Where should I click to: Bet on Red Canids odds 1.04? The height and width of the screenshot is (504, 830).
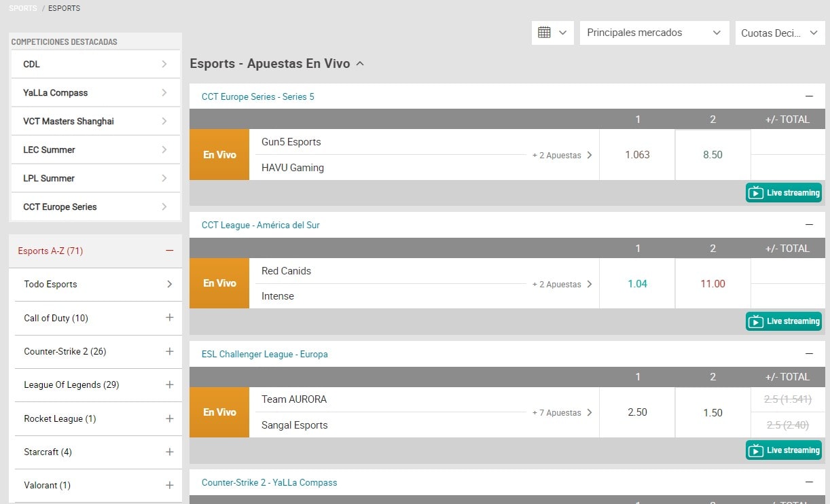pos(637,283)
